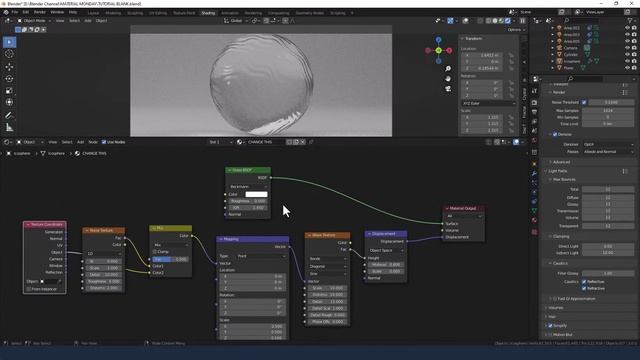Toggle Noise Threshold checkbox

pyautogui.click(x=584, y=102)
